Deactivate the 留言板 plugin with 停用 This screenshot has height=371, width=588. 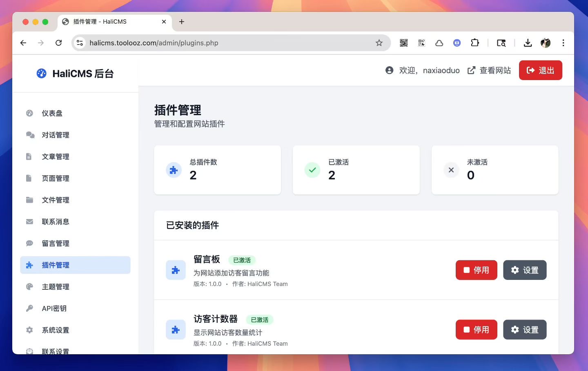(476, 270)
